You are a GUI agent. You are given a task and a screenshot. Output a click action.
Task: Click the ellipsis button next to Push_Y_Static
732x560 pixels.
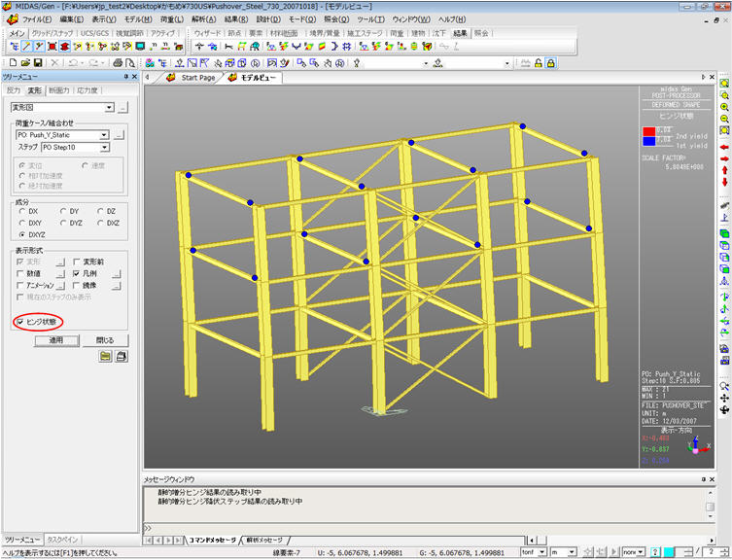(120, 135)
